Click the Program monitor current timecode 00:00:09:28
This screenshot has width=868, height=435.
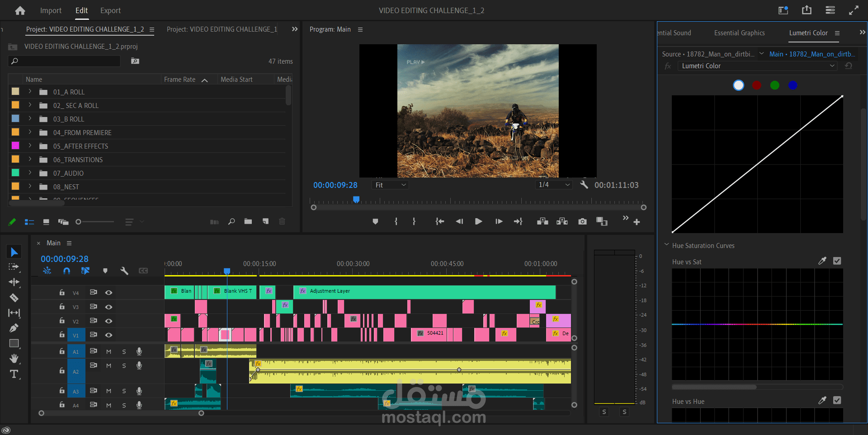[335, 185]
